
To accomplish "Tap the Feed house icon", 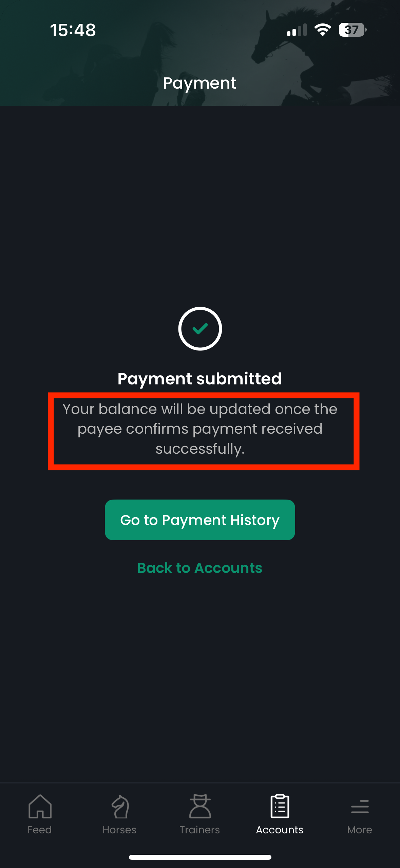I will click(x=40, y=806).
